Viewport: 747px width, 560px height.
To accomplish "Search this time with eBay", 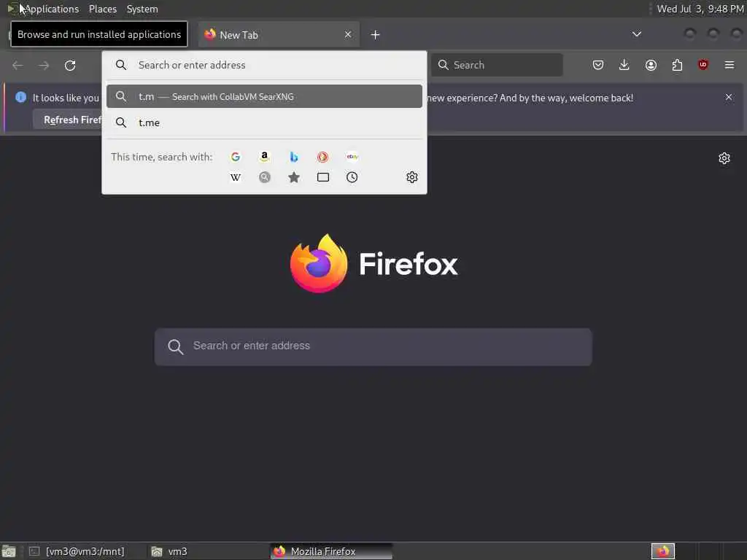I will pos(352,157).
